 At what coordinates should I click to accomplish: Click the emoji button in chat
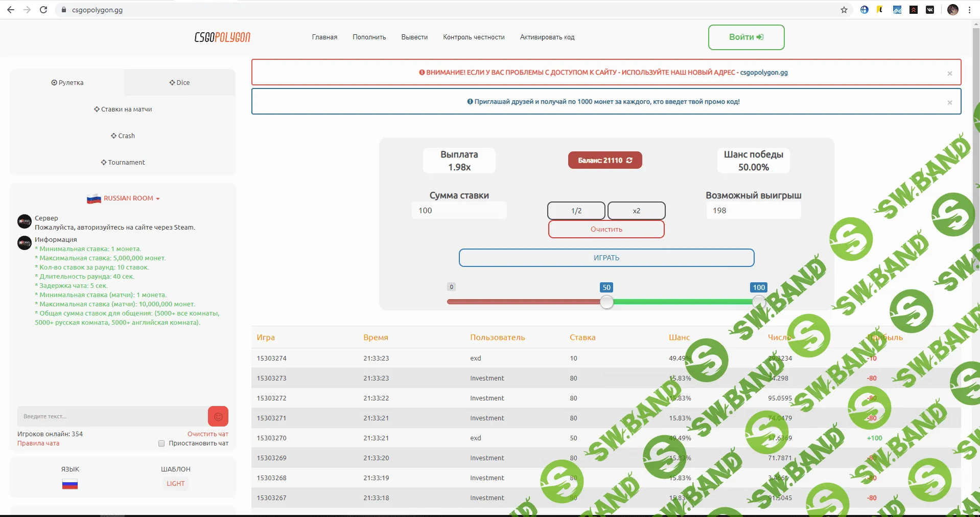click(218, 417)
